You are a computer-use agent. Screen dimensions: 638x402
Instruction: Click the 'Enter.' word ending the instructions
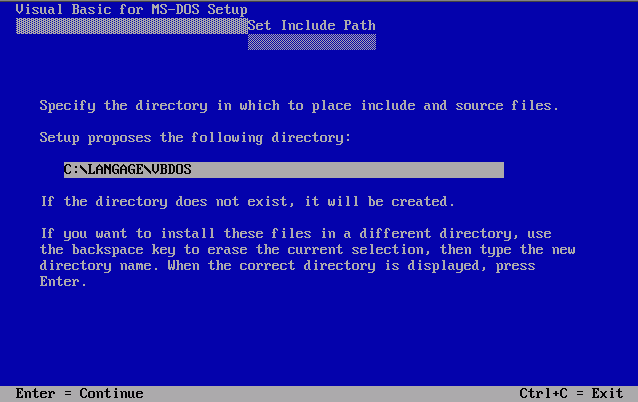[63, 282]
